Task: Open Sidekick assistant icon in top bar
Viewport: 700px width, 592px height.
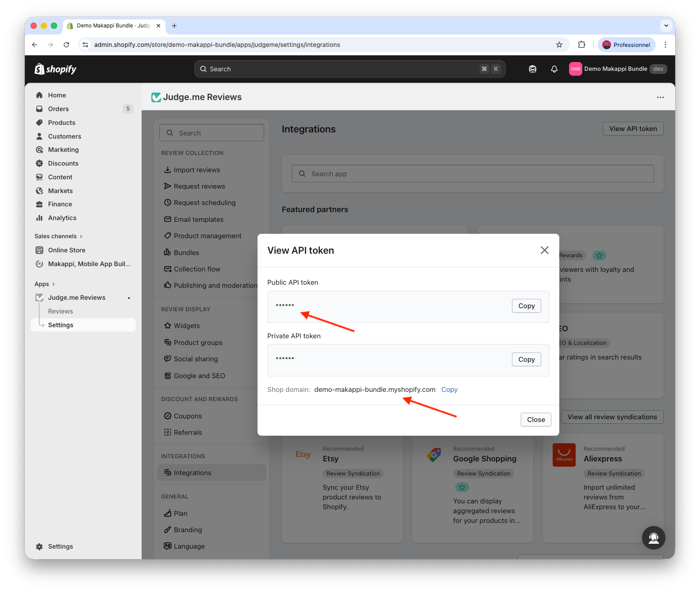Action: tap(532, 69)
